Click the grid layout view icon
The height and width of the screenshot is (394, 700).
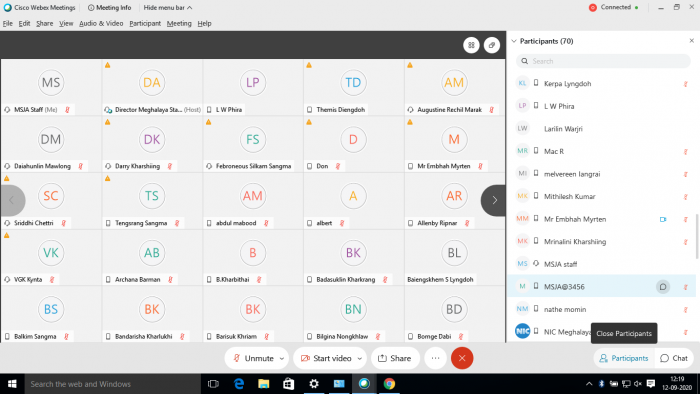coord(471,45)
